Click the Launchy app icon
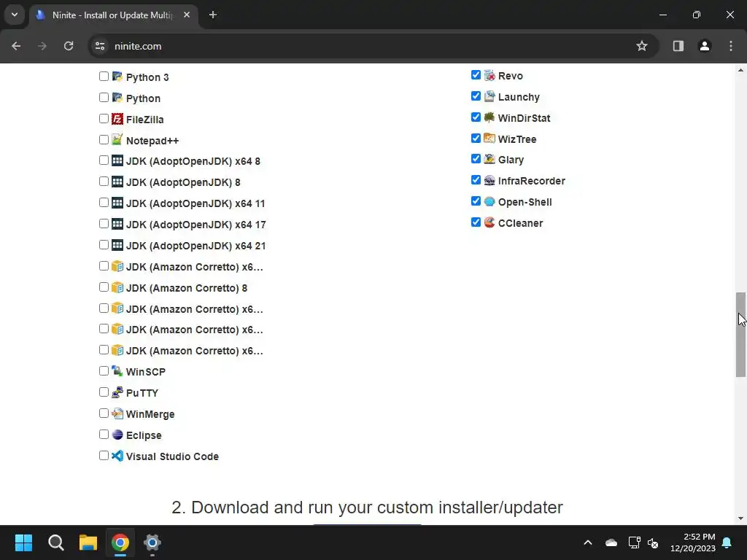 pyautogui.click(x=489, y=96)
